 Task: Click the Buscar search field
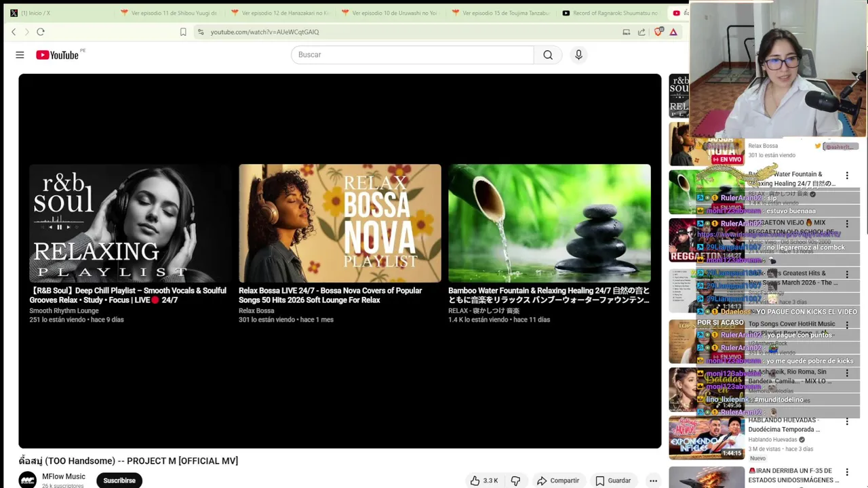click(412, 55)
